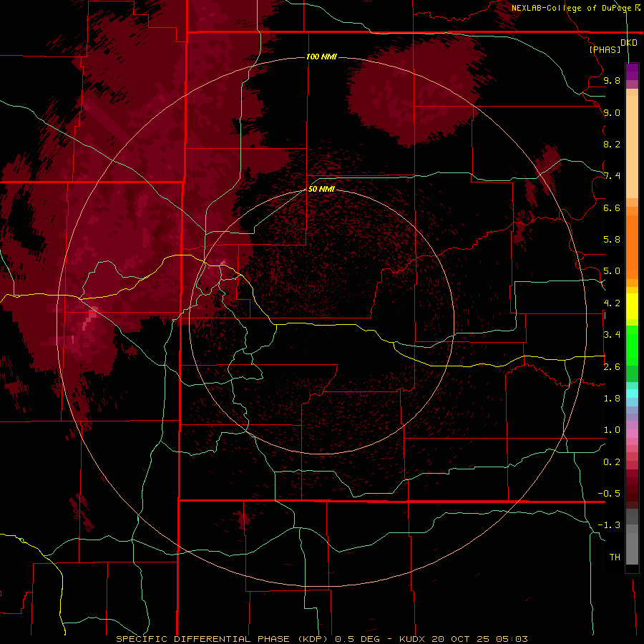Click the 5.0 value on the scale
This screenshot has width=644, height=644.
(612, 271)
